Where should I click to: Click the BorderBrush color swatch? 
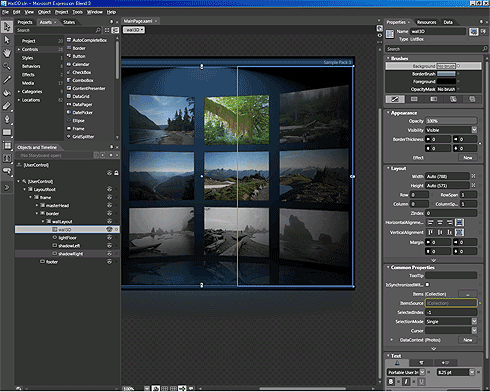(x=446, y=74)
